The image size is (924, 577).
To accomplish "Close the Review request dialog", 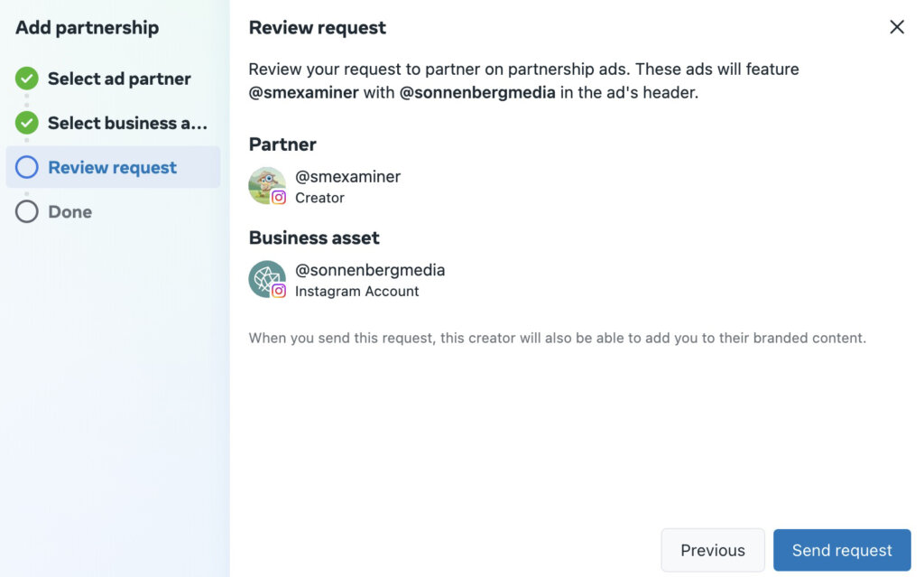I will [x=896, y=27].
